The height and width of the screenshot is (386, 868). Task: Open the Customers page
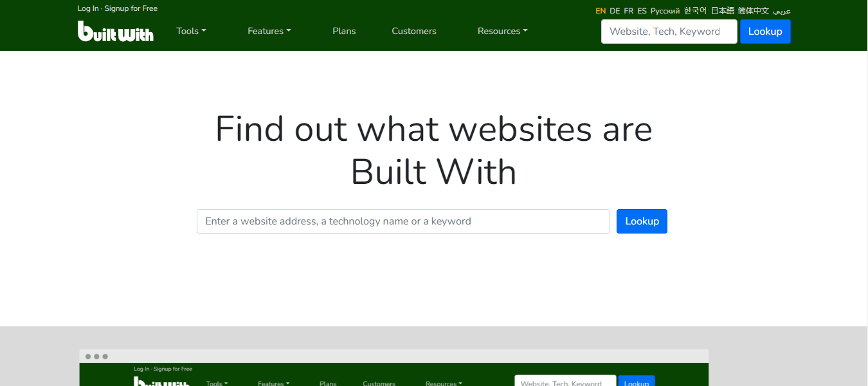coord(413,31)
